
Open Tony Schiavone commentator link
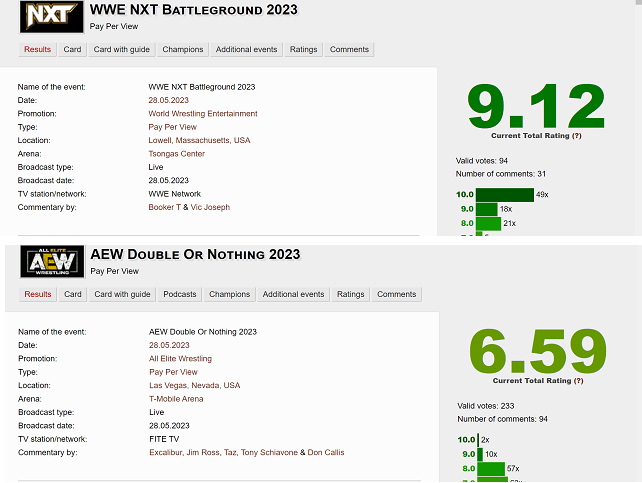pyautogui.click(x=269, y=453)
